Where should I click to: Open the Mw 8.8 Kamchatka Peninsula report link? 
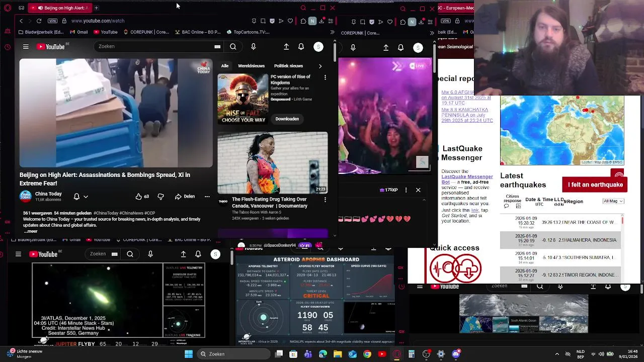pos(467,115)
